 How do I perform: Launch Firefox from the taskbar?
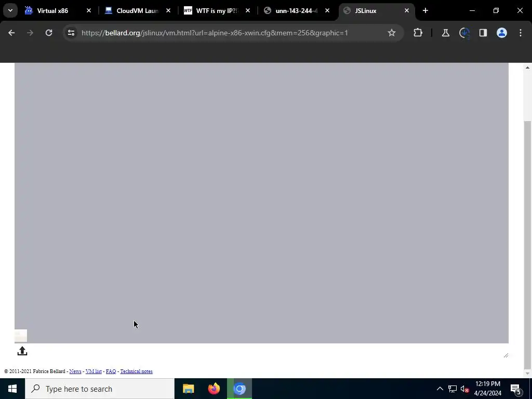[x=214, y=389]
